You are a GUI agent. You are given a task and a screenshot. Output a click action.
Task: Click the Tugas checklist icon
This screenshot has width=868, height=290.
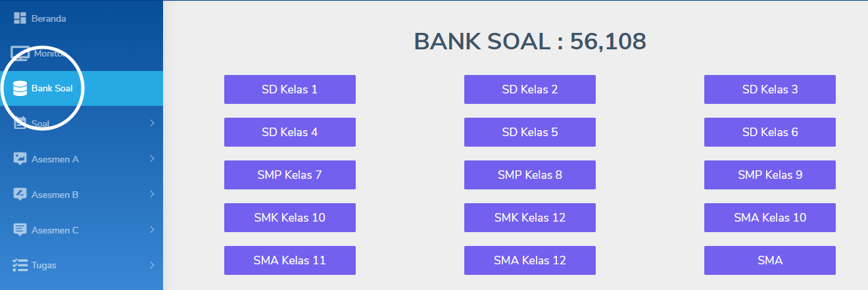(x=20, y=265)
